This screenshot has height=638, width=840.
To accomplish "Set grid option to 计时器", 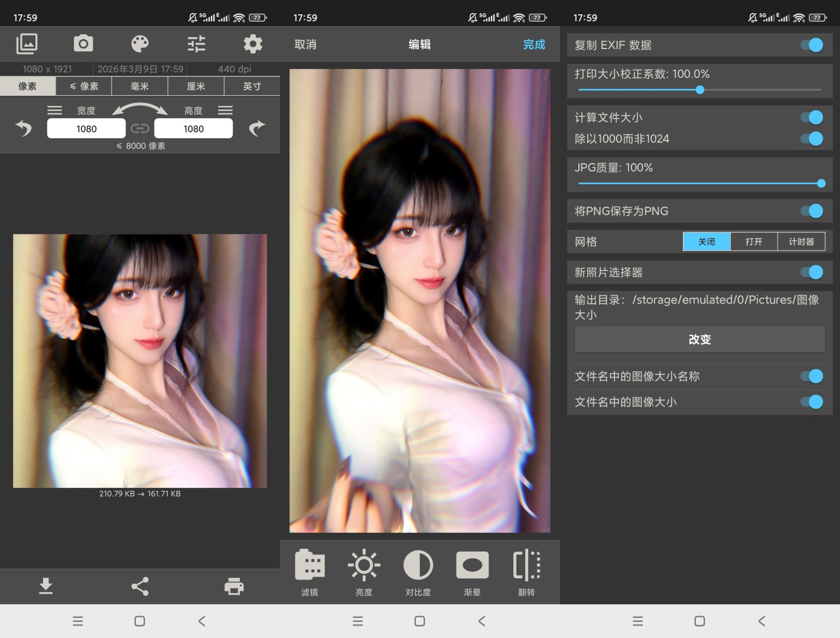I will coord(801,242).
